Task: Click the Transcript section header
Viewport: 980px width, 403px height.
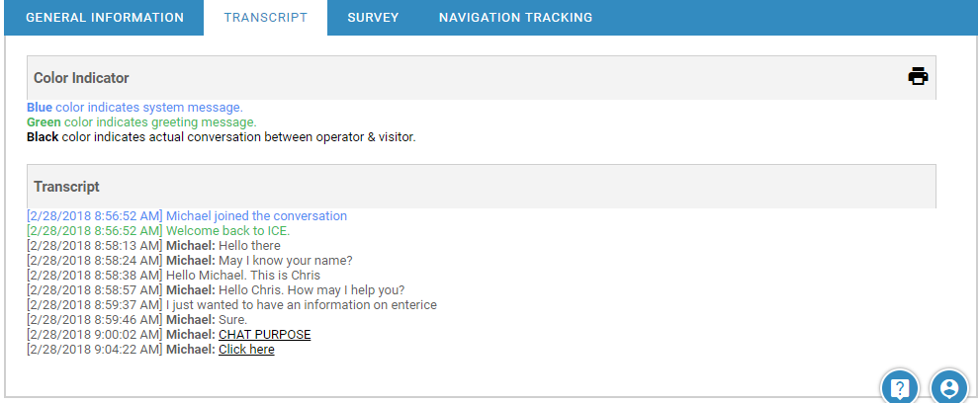Action: [x=66, y=187]
